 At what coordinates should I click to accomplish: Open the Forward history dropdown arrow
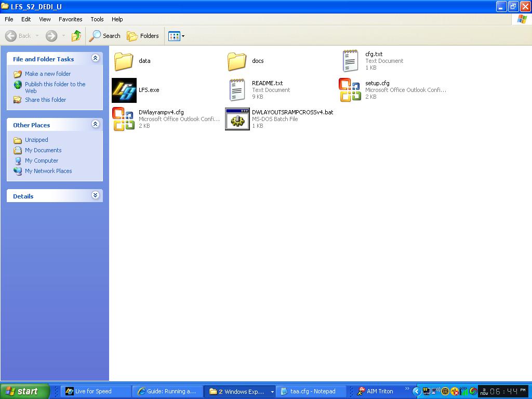(x=63, y=36)
